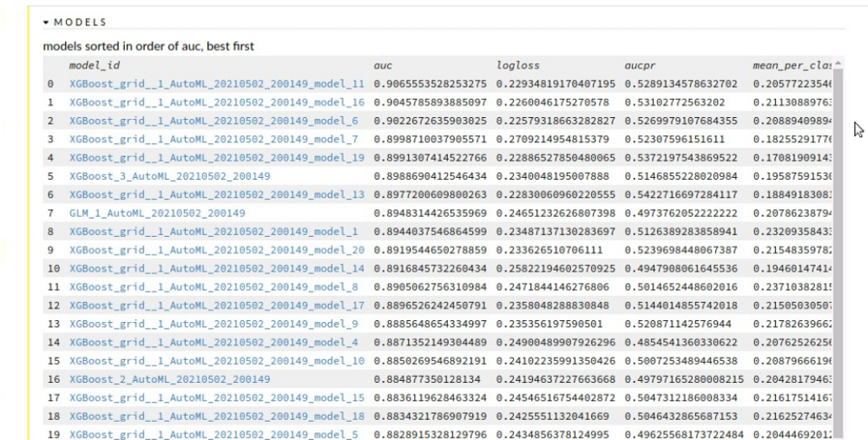Screen dimensions: 868x440
Task: Select logloss value 0.2260046175270578
Action: click(x=552, y=102)
